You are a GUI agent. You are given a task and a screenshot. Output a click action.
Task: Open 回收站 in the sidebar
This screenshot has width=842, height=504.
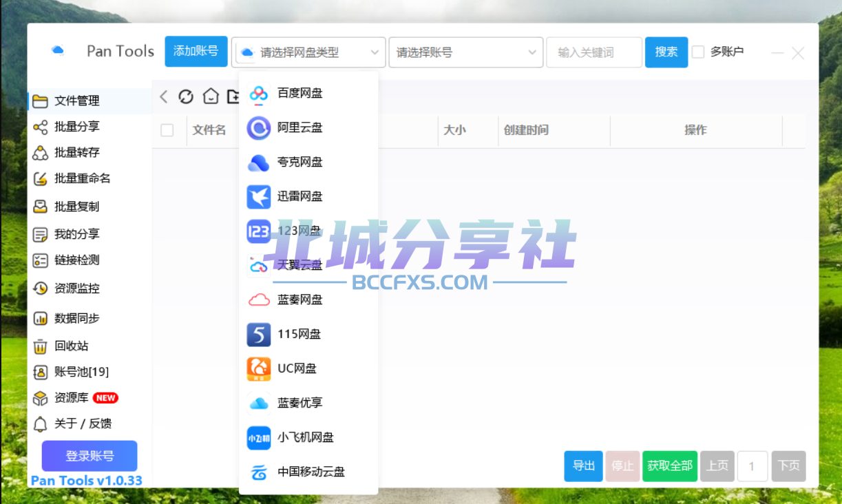click(90, 346)
